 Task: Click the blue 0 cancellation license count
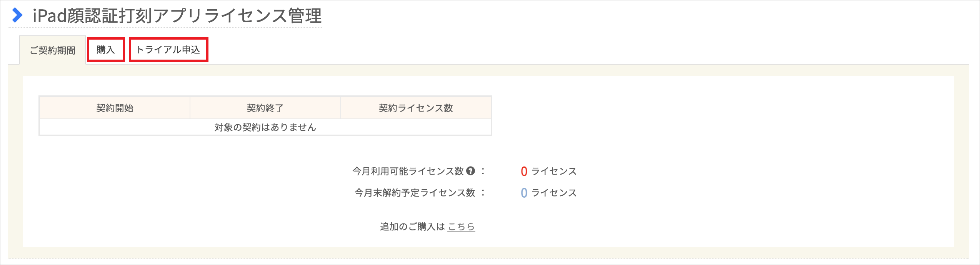(524, 193)
